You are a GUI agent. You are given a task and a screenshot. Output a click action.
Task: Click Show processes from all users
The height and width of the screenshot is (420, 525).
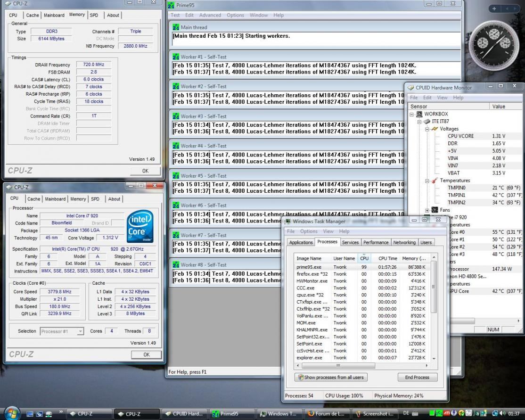(x=331, y=377)
